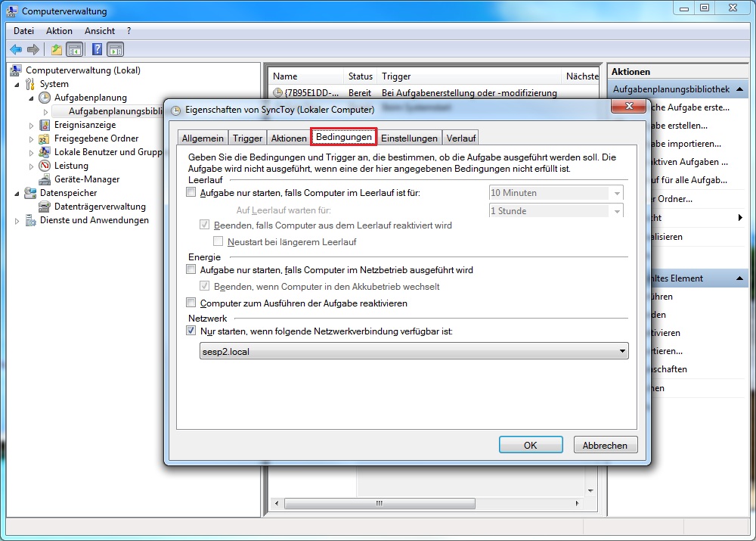Viewport: 756px width, 541px height.
Task: Switch to the Aktionen tab
Action: [289, 138]
